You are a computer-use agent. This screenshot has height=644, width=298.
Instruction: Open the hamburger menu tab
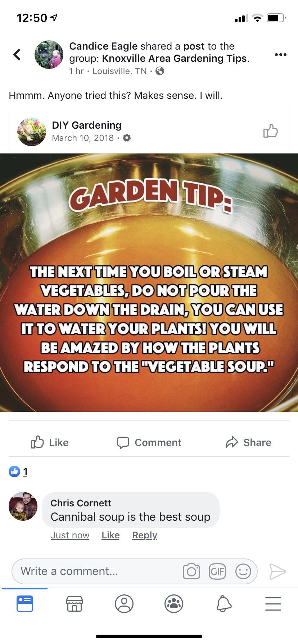coord(273,604)
